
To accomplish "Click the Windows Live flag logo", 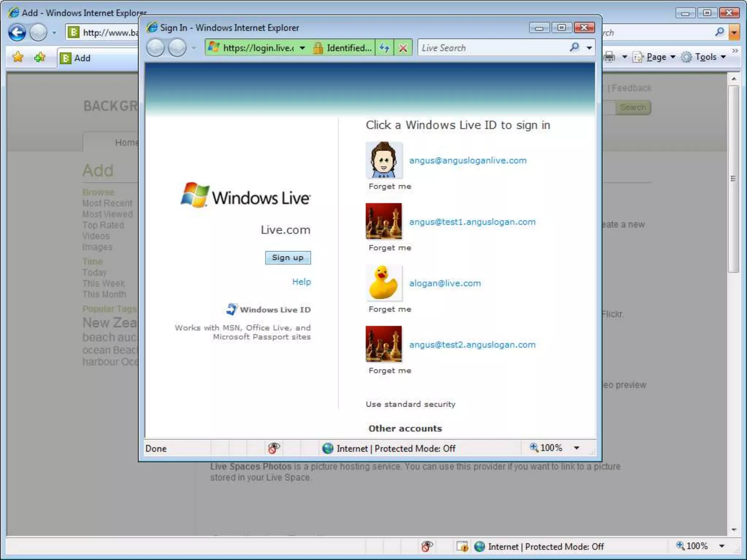I will pos(195,195).
